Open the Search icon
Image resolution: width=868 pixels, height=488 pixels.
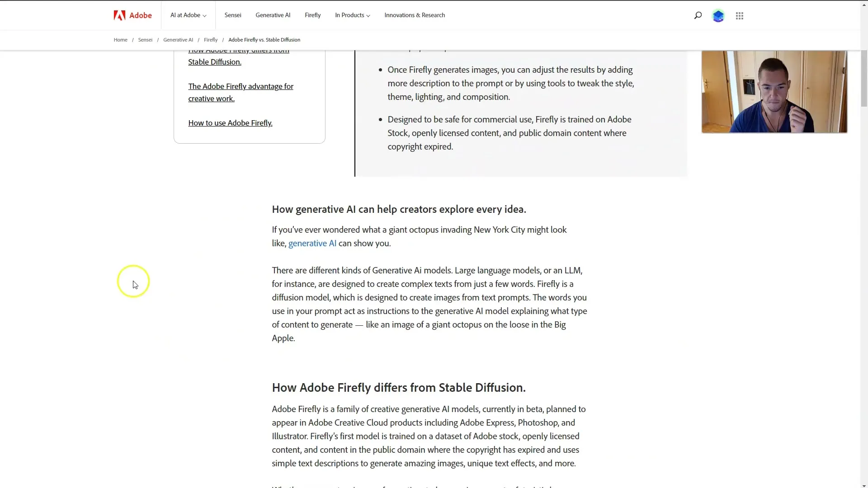[698, 15]
